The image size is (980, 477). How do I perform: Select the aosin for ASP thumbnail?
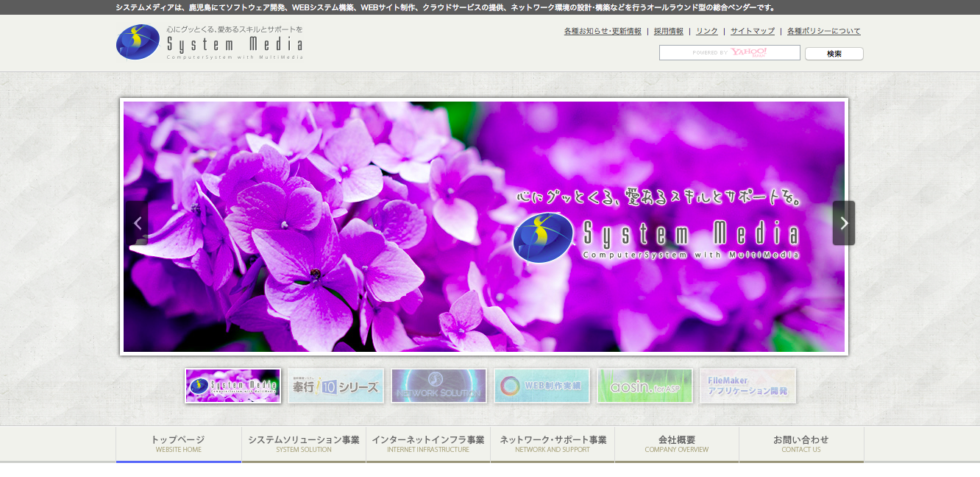(x=645, y=386)
